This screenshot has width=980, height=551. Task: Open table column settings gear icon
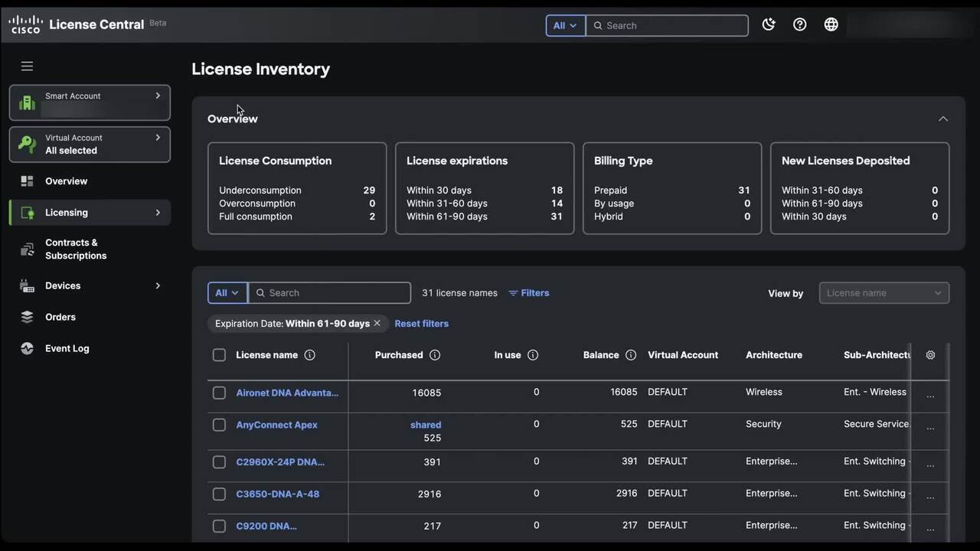(x=930, y=355)
